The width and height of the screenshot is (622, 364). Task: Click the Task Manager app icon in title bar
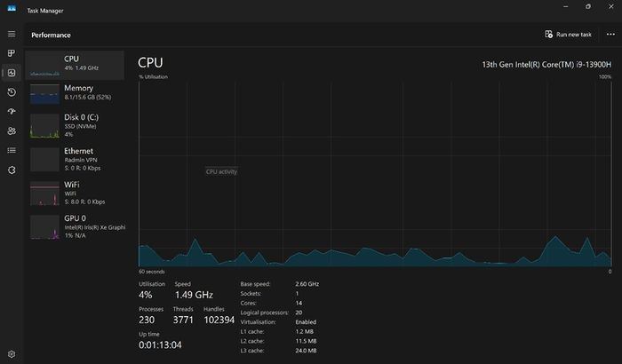(12, 8)
